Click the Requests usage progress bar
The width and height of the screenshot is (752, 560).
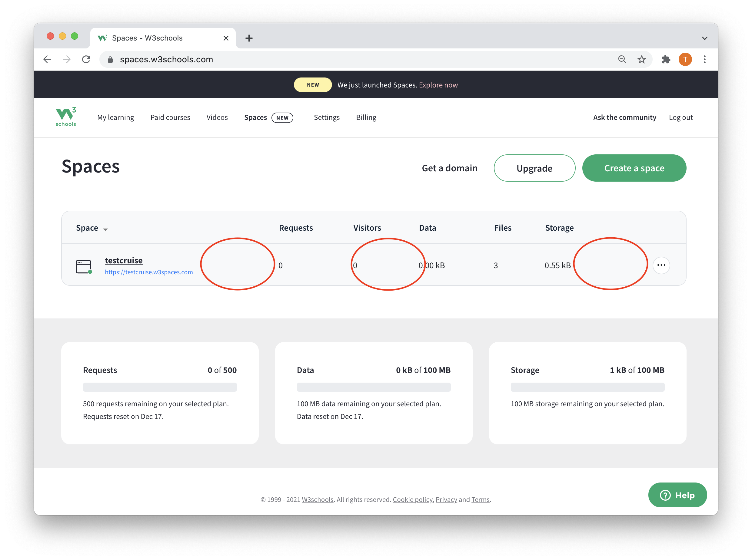160,387
